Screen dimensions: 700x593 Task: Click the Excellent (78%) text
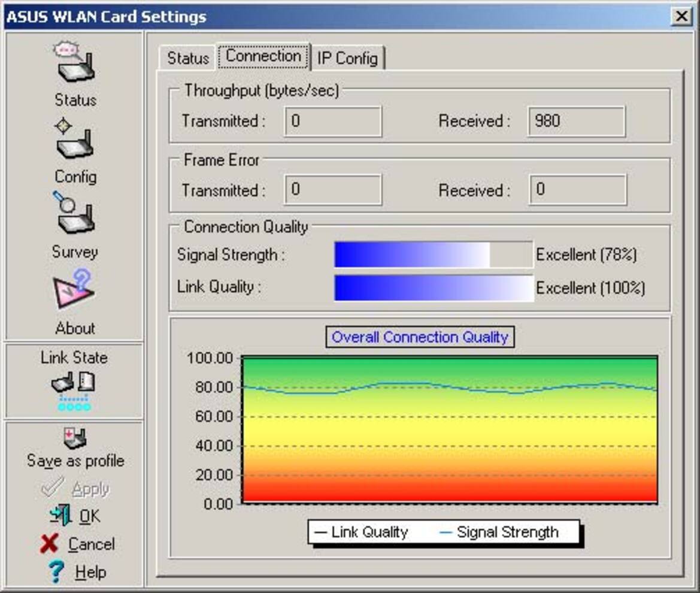586,255
